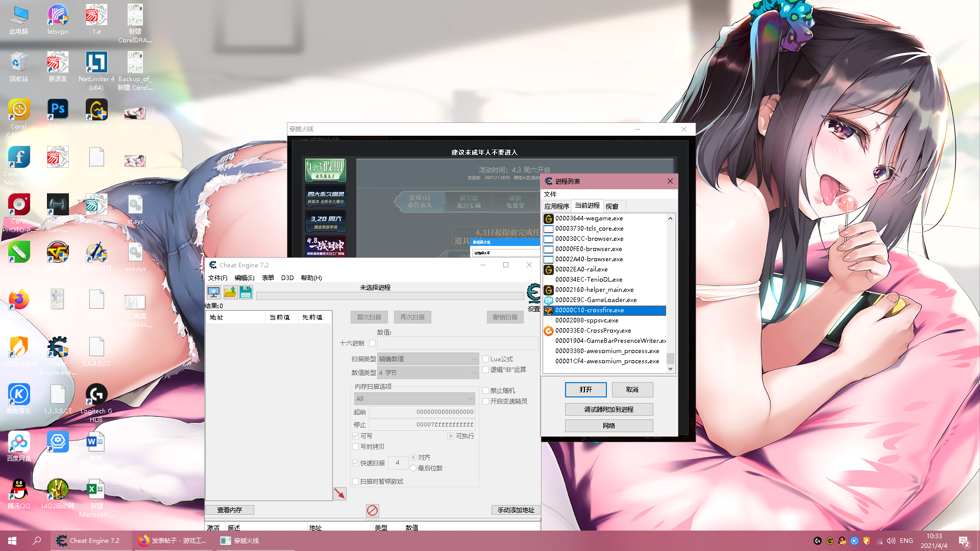980x551 pixels.
Task: Click the volume tray icon
Action: click(891, 541)
